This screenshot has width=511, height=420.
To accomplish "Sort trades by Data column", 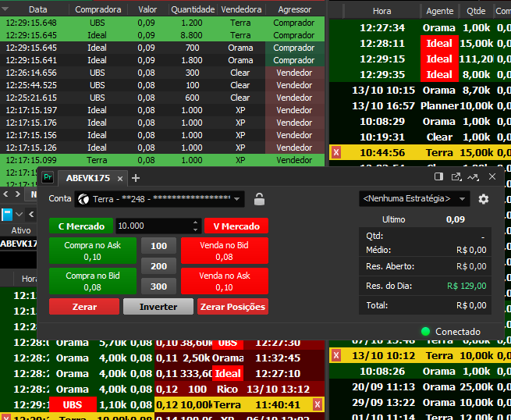I will (37, 9).
